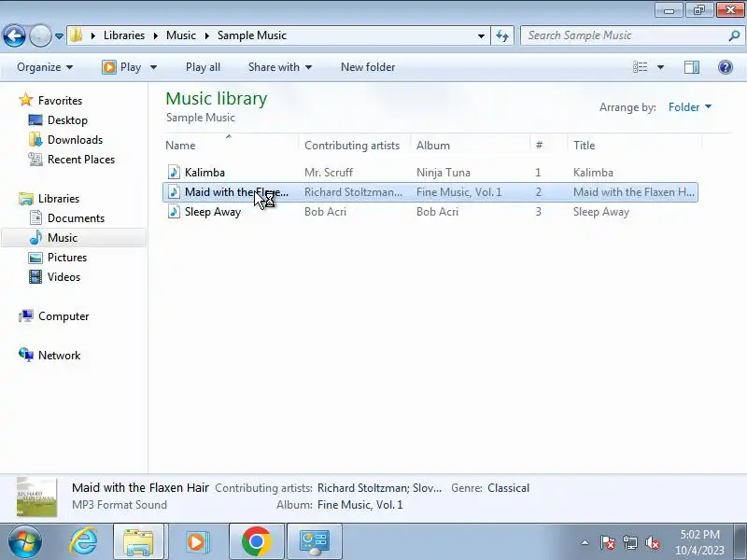Click Ninja Tuna album cell
The height and width of the screenshot is (560, 747).
click(443, 173)
